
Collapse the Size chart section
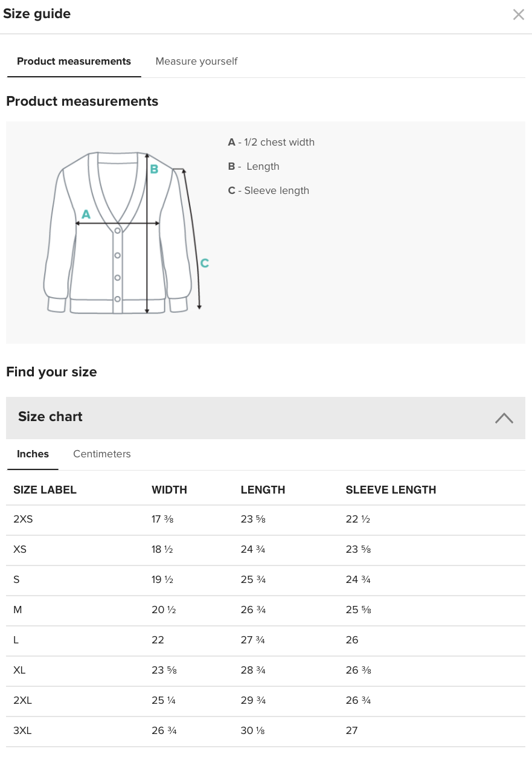click(x=504, y=417)
